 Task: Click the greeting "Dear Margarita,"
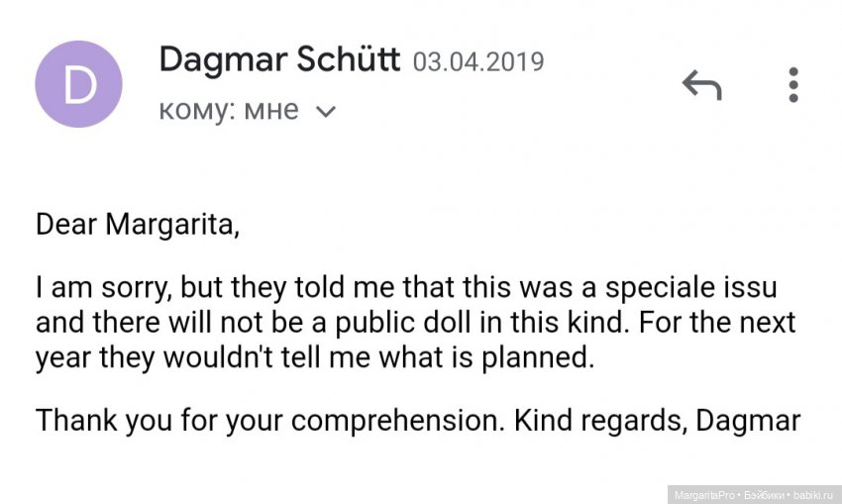[x=138, y=225]
